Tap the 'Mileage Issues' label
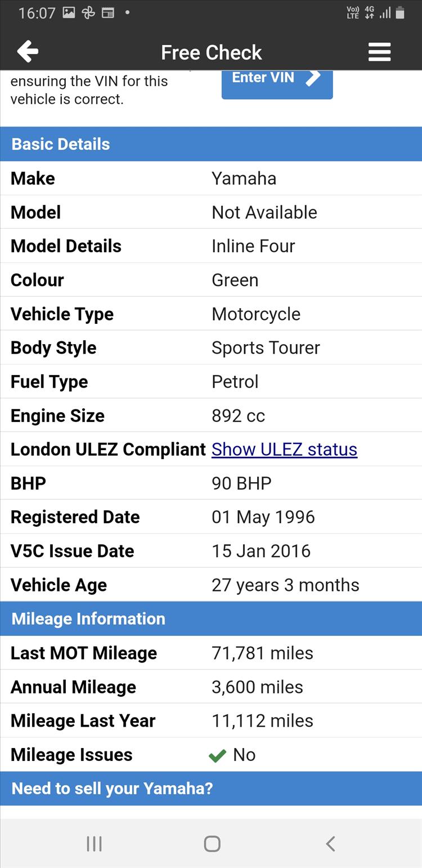Screen dimensions: 422x868 pos(71,754)
